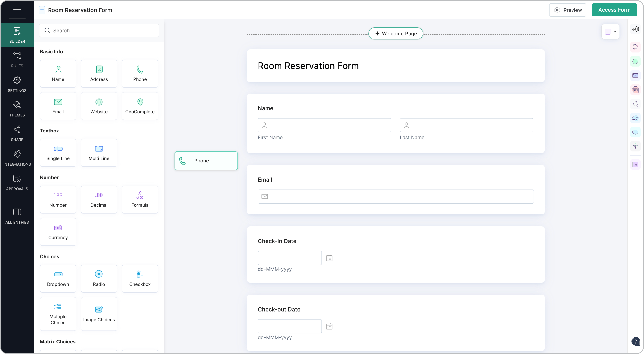
Task: Click the field Search box
Action: coord(99,31)
